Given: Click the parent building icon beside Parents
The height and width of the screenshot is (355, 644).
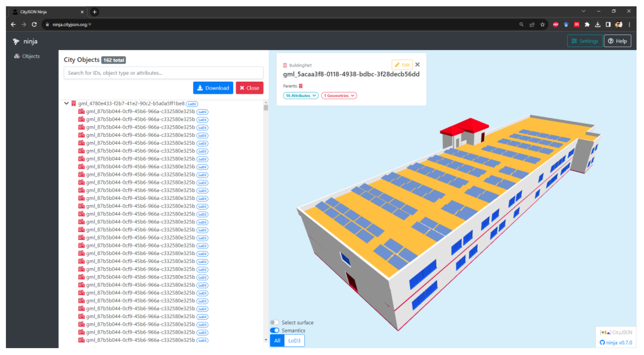Looking at the screenshot, I should (301, 86).
